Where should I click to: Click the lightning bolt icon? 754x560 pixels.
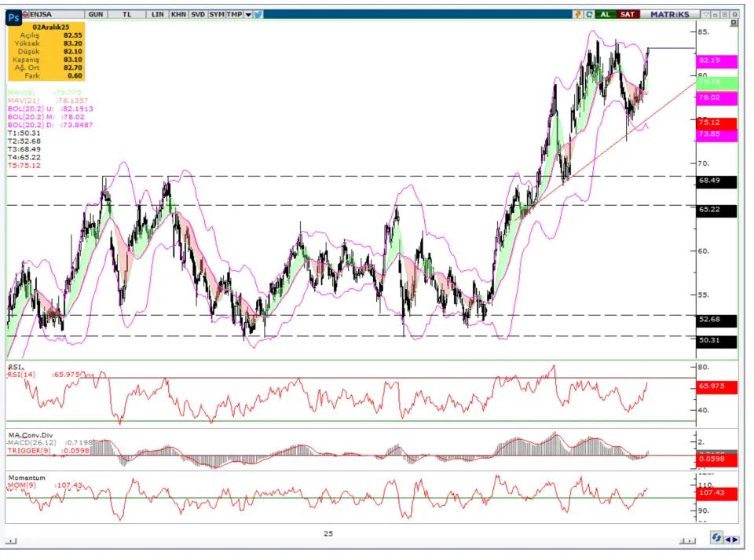[578, 14]
